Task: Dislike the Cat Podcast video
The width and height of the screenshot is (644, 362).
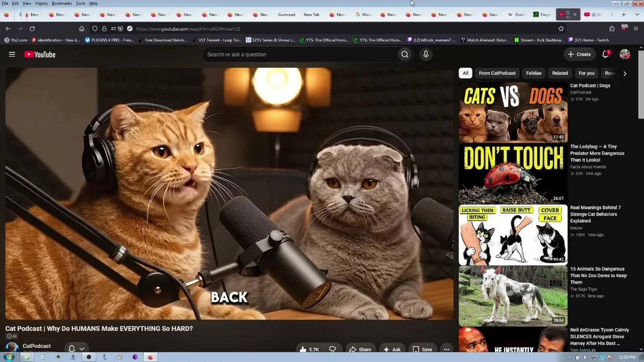Action: (332, 349)
